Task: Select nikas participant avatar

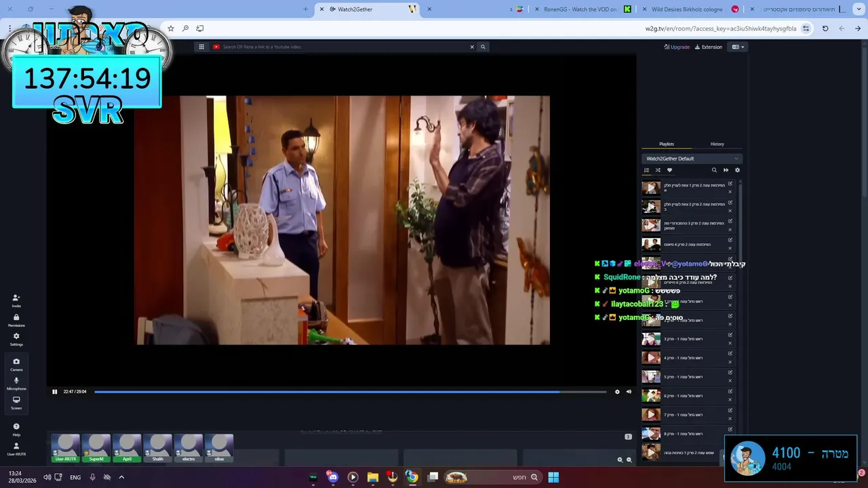Action: [219, 448]
